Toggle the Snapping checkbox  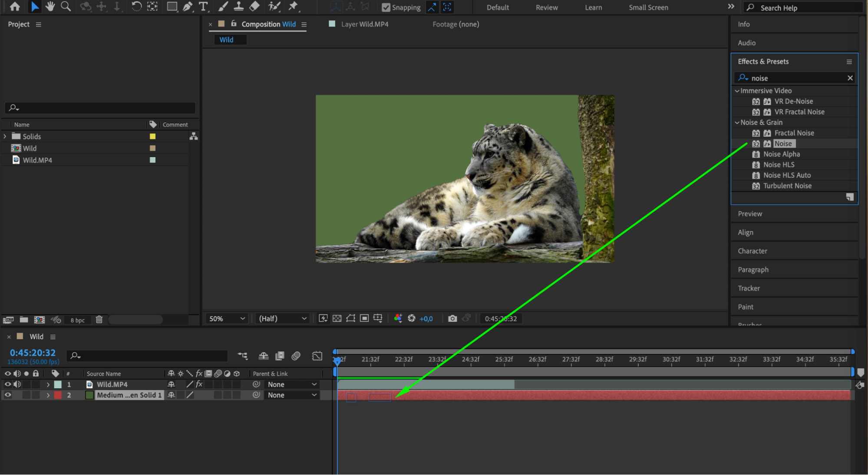coord(386,7)
